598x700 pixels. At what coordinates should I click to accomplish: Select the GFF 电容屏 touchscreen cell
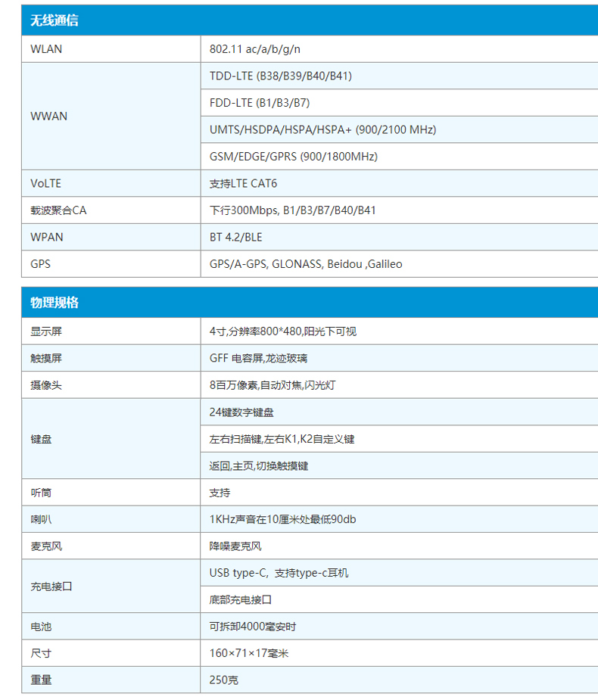[x=258, y=358]
